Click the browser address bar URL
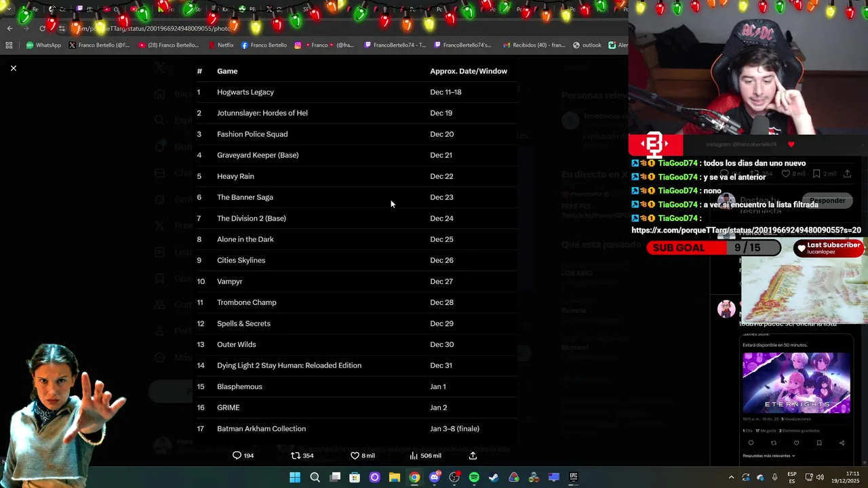This screenshot has height=488, width=868. tap(156, 28)
